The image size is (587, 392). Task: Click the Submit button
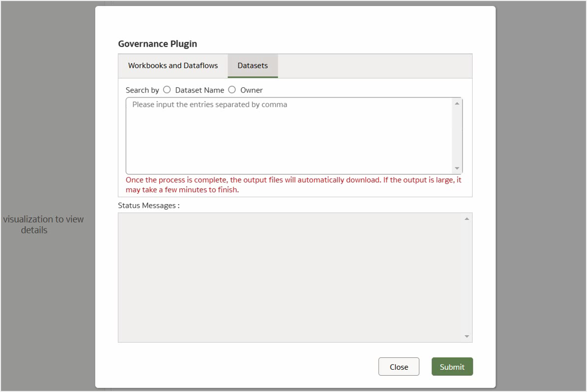click(452, 367)
